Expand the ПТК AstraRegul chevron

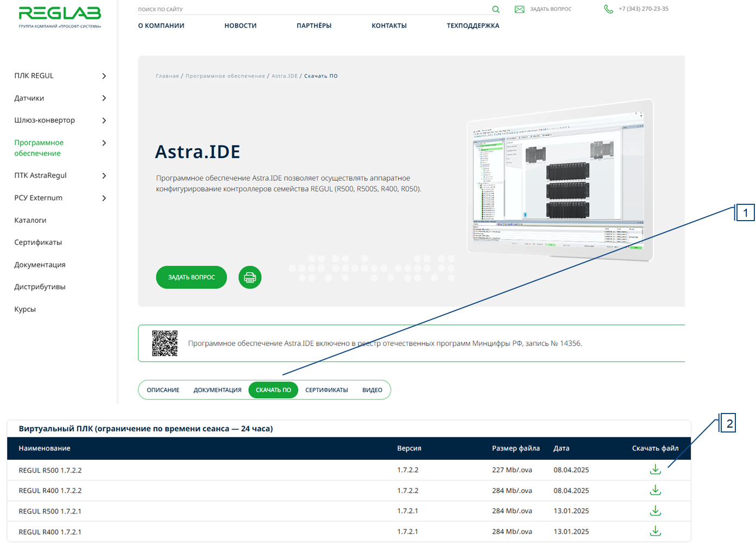104,176
